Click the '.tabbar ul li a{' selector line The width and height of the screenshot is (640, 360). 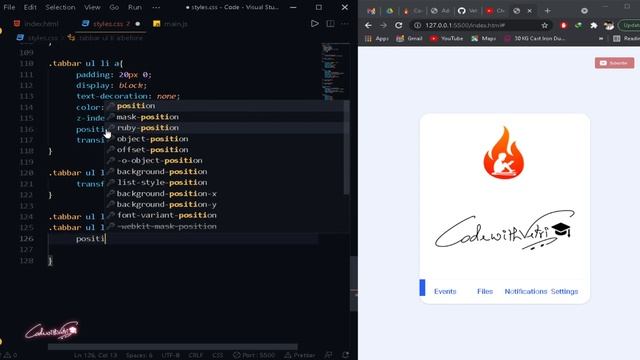pos(86,64)
